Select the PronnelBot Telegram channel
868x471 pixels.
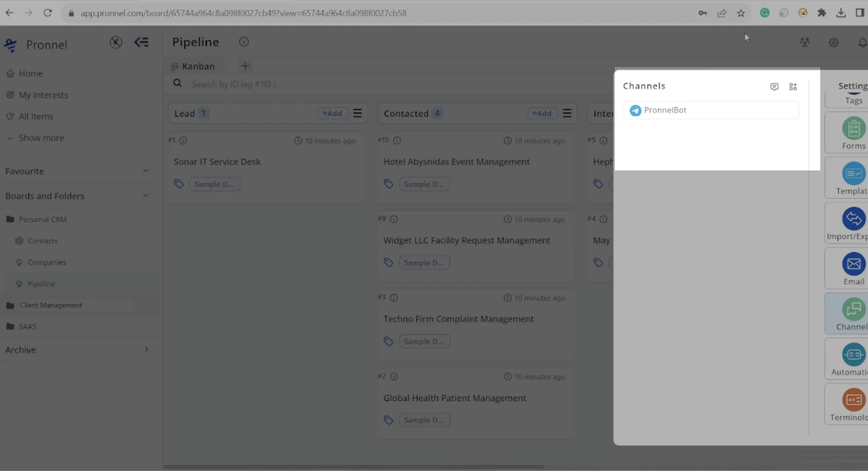[711, 110]
